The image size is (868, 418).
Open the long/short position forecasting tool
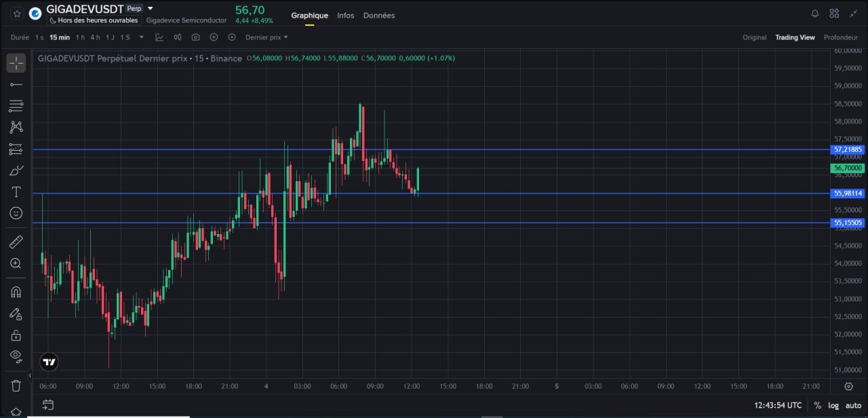pos(16,149)
